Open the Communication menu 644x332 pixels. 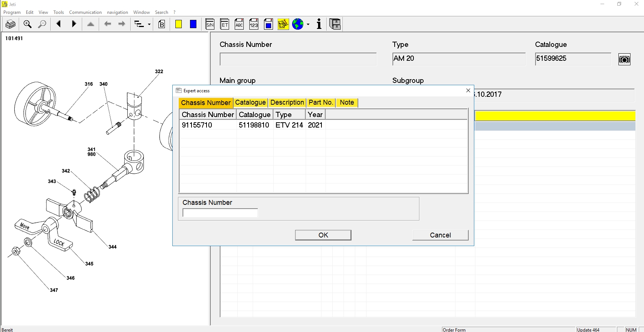(85, 12)
